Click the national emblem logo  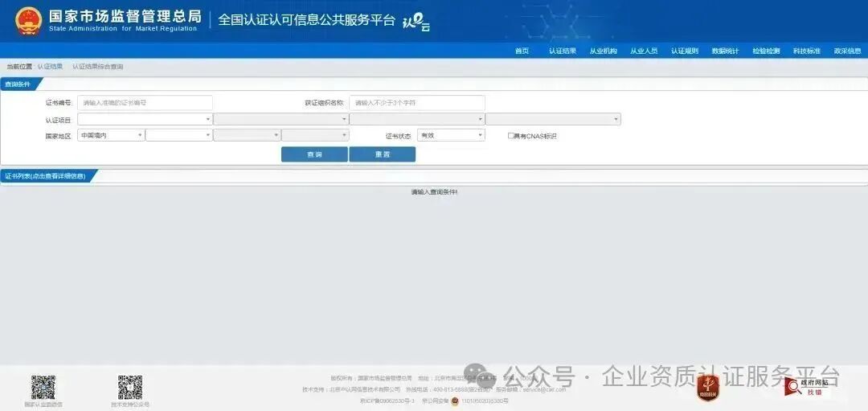click(29, 21)
